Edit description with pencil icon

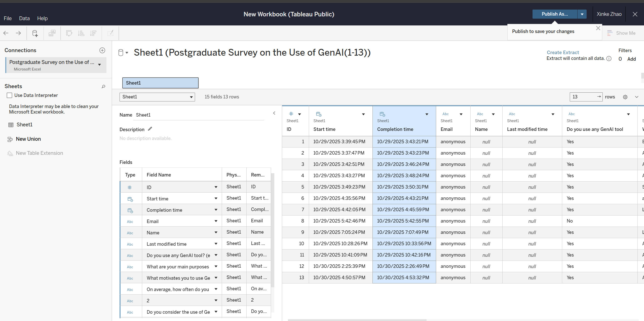(x=150, y=129)
